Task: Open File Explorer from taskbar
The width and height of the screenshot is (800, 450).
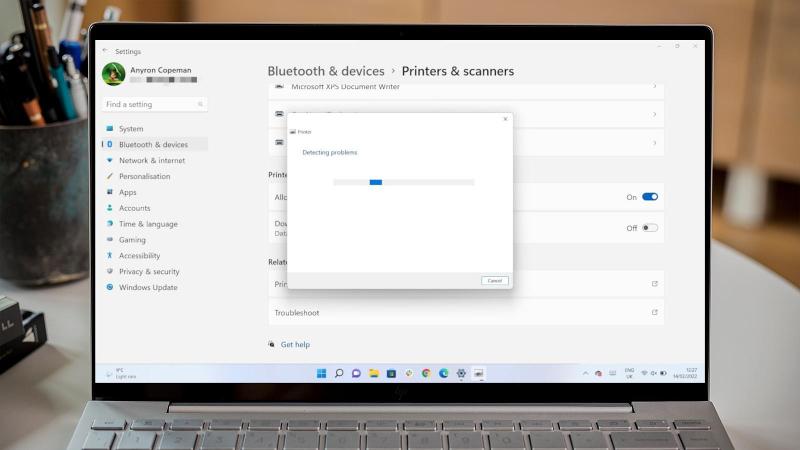Action: pyautogui.click(x=374, y=373)
